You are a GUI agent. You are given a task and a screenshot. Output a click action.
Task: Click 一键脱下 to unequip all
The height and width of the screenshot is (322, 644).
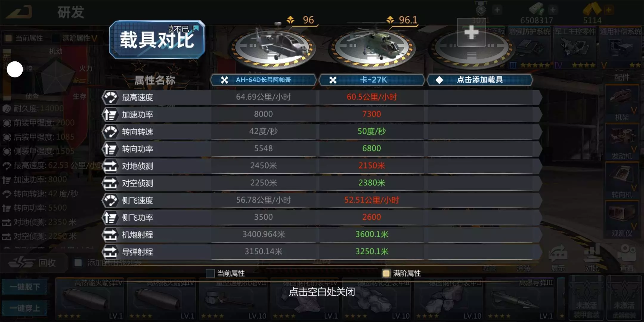pos(25,287)
